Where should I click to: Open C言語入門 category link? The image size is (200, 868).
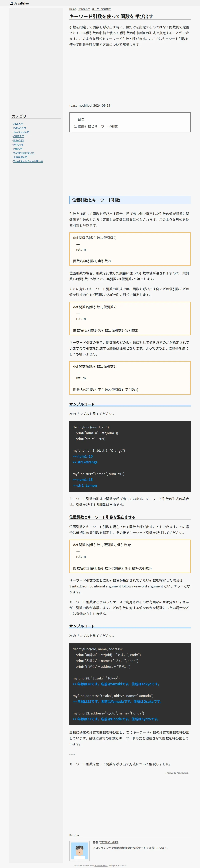tap(19, 137)
